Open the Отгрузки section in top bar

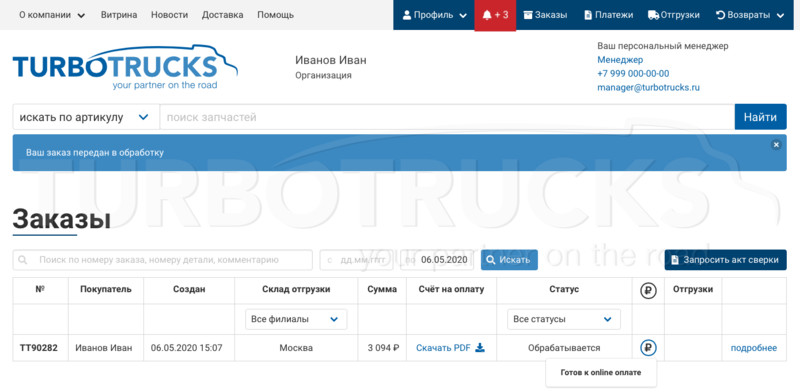(673, 15)
